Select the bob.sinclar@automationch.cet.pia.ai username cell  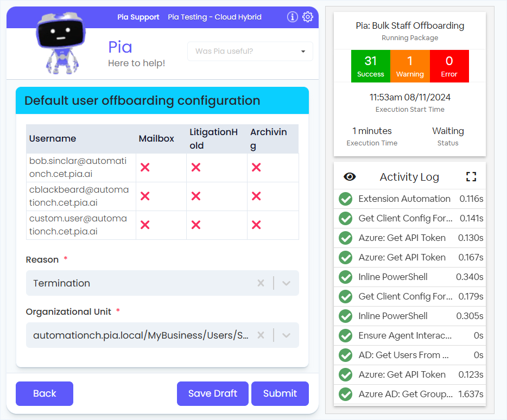point(81,168)
